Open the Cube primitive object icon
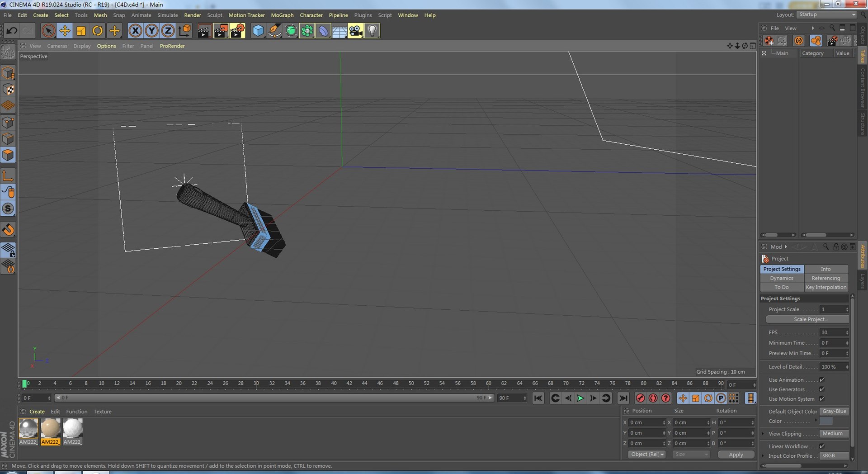This screenshot has width=868, height=474. 258,31
